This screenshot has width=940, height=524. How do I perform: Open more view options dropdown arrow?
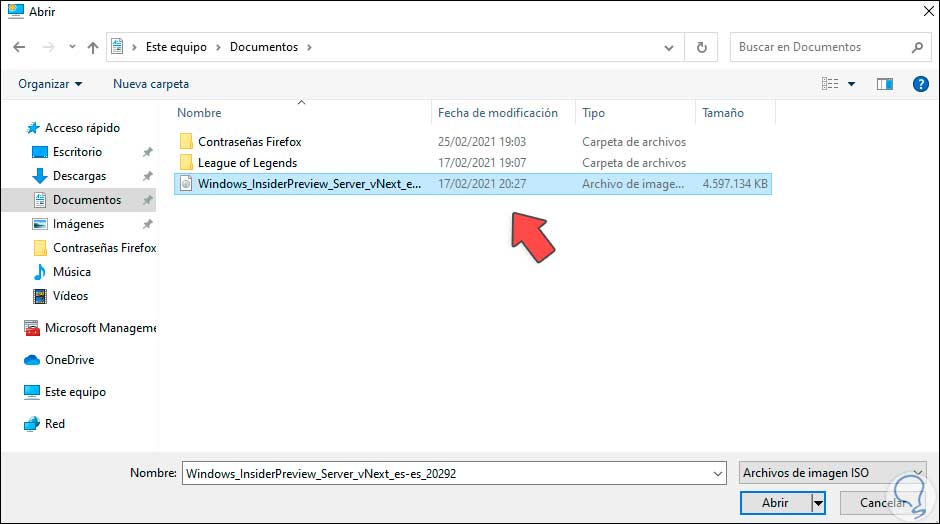(851, 84)
